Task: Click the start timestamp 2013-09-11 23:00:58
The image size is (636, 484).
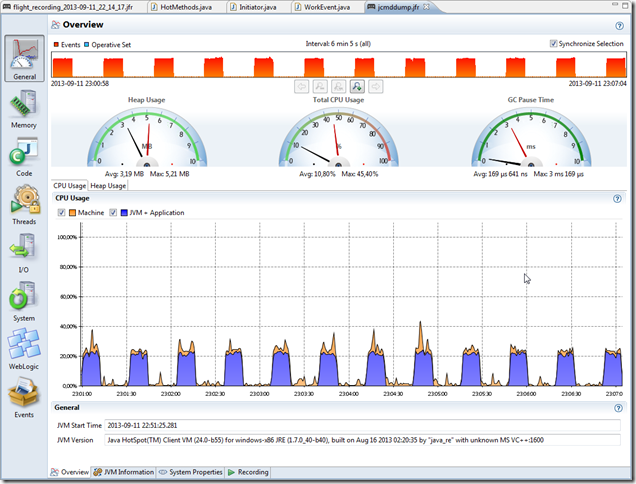Action: coord(80,84)
